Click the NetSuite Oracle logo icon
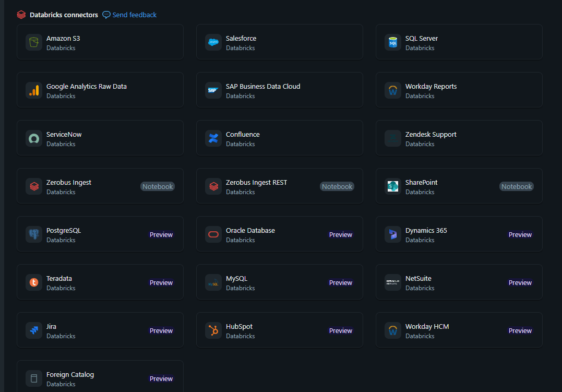The width and height of the screenshot is (562, 392). [x=393, y=282]
